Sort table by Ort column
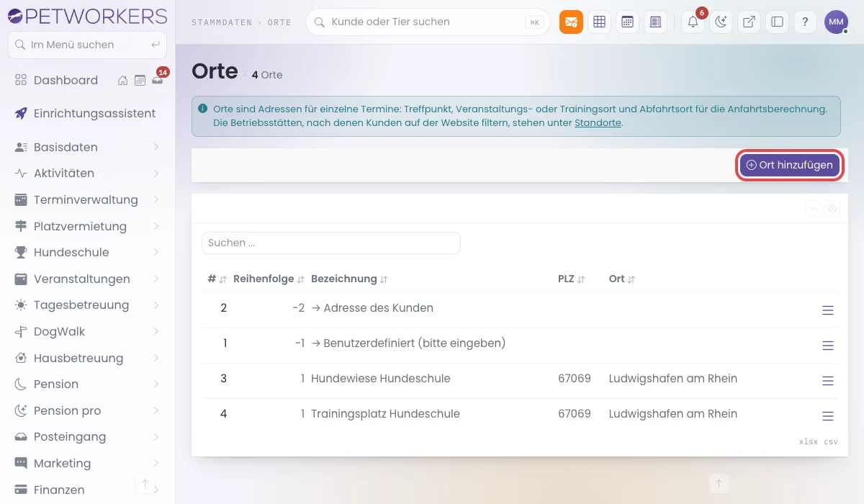This screenshot has width=864, height=504. pos(622,279)
